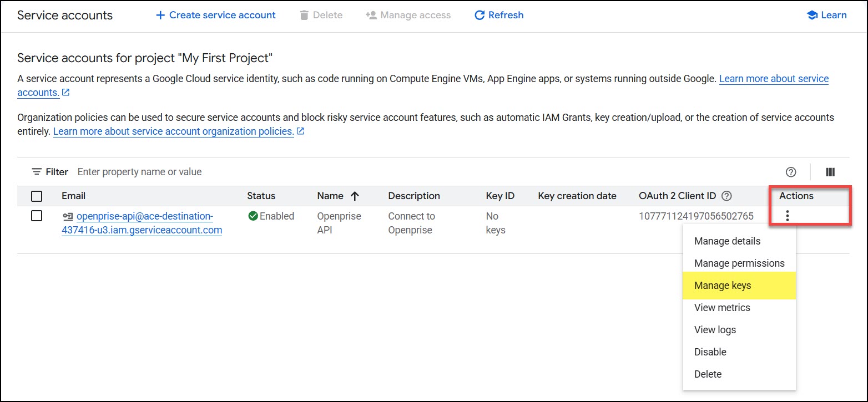Image resolution: width=868 pixels, height=402 pixels.
Task: Click the Filter icon
Action: [37, 172]
